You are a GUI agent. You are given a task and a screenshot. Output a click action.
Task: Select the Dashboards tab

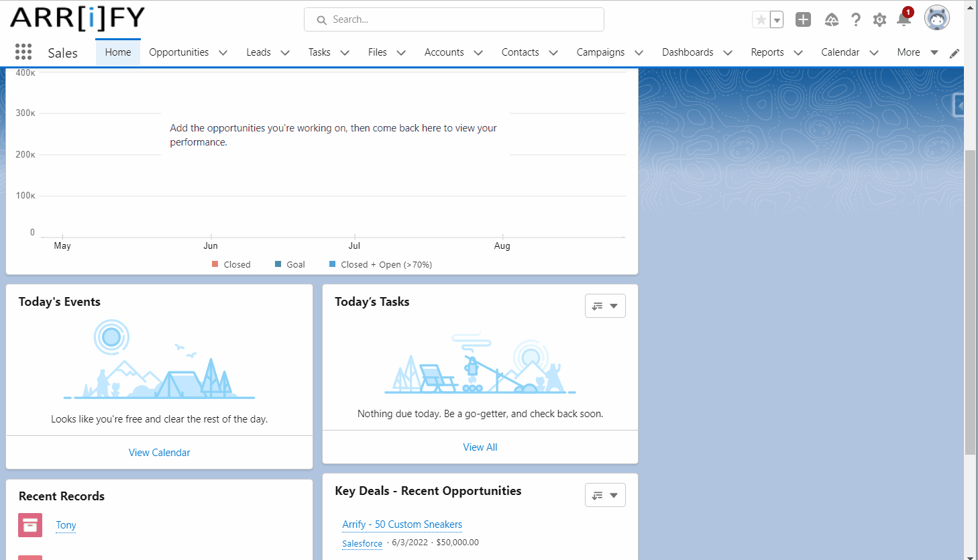click(x=688, y=52)
